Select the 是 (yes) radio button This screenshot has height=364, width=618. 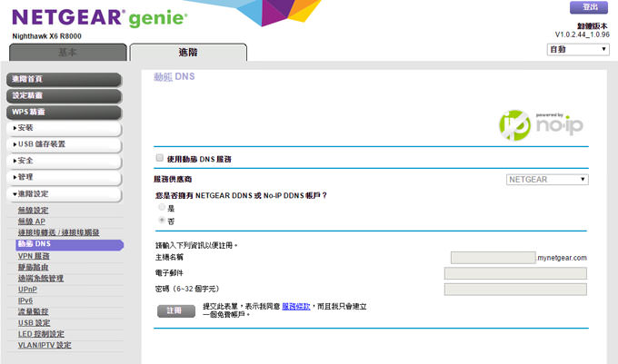pyautogui.click(x=162, y=207)
